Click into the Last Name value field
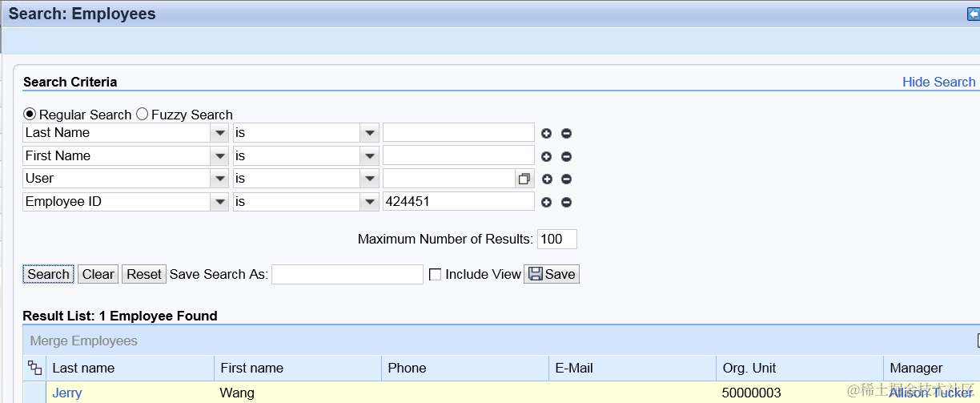 [459, 133]
